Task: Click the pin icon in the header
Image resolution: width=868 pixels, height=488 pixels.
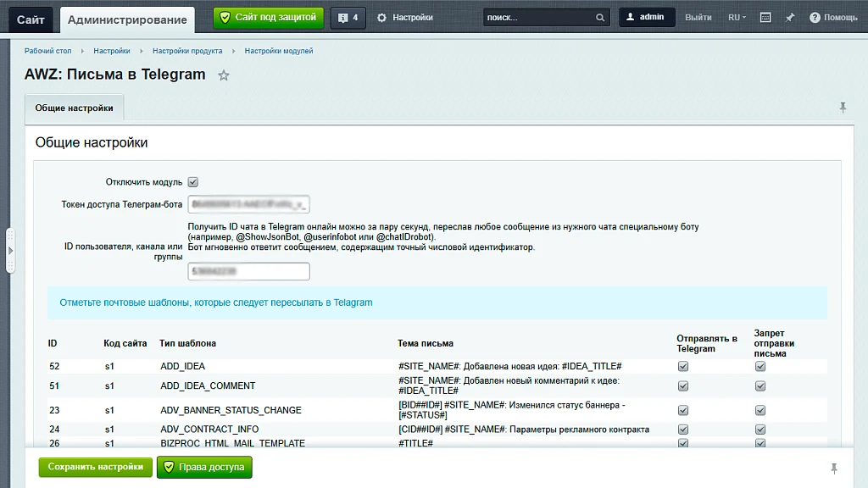Action: point(790,18)
